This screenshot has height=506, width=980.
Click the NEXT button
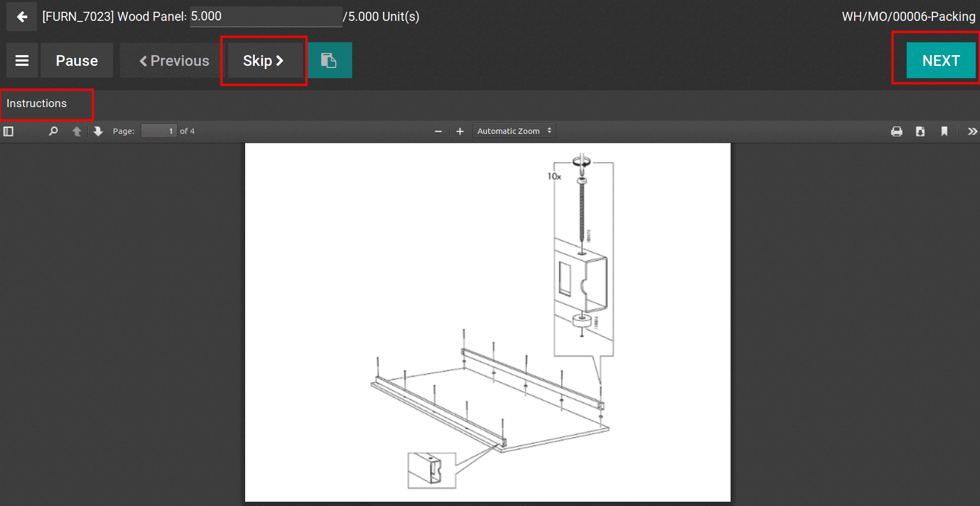941,61
